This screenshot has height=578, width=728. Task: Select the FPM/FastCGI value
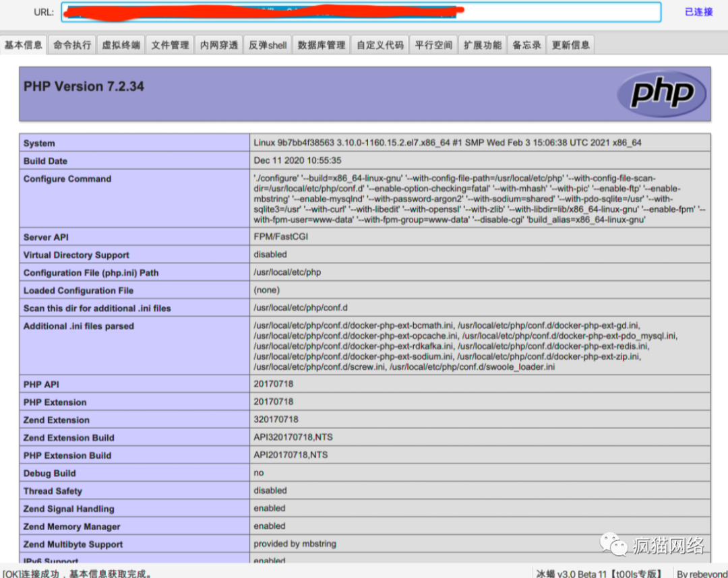click(280, 236)
